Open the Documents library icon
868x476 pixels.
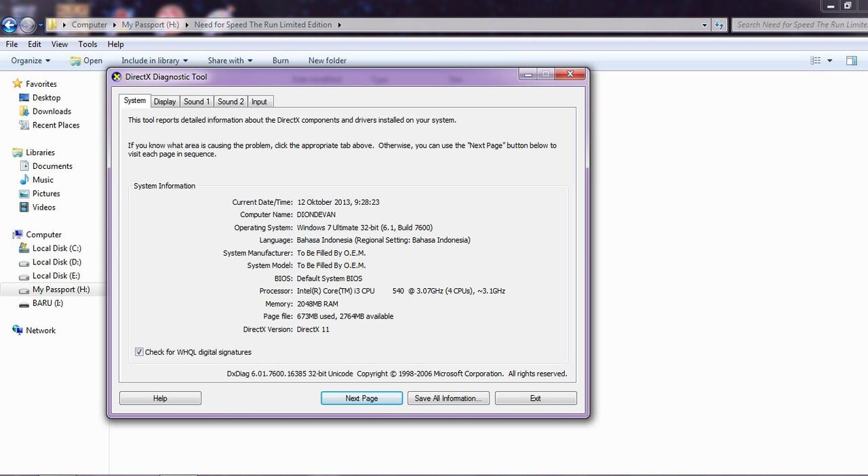pyautogui.click(x=24, y=166)
